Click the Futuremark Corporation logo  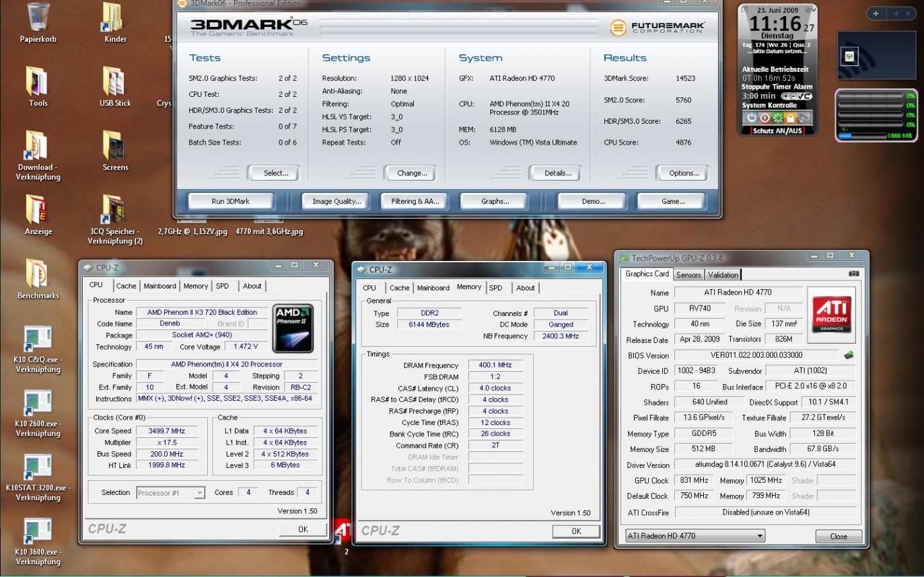pos(658,28)
